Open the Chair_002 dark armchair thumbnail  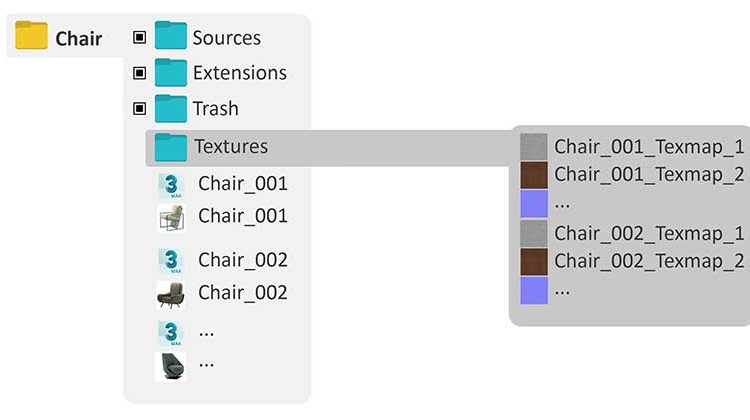pos(171,294)
